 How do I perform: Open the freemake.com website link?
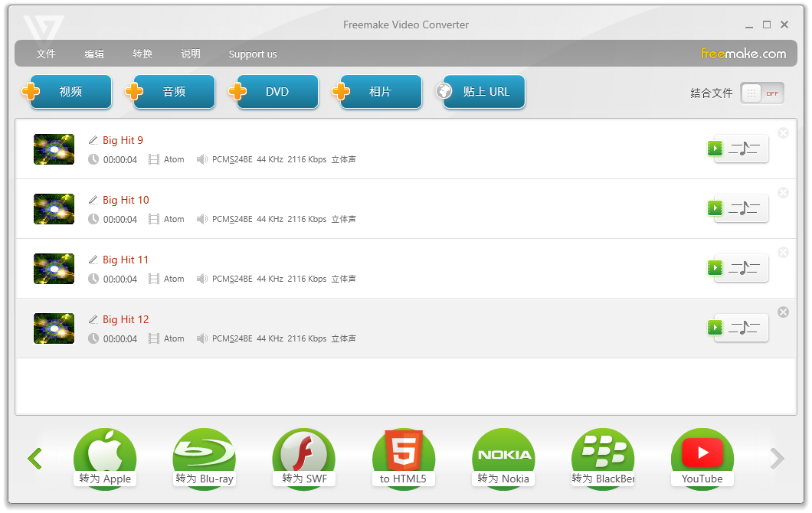(743, 54)
